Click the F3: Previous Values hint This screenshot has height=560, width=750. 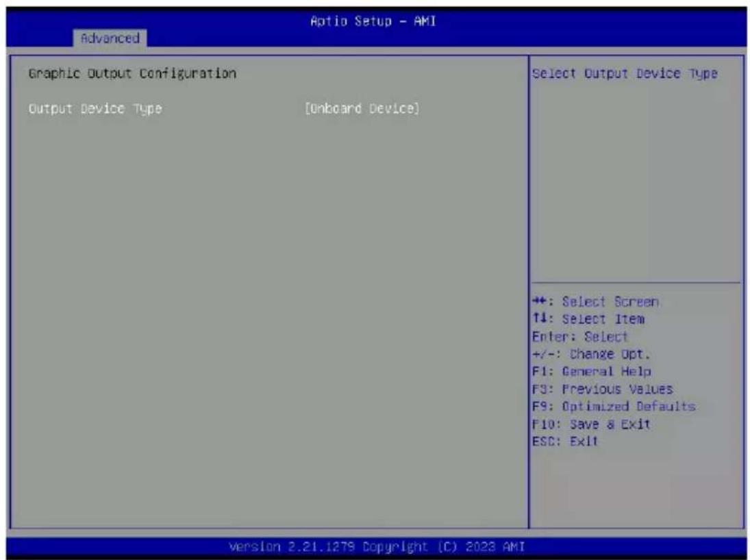click(x=603, y=390)
